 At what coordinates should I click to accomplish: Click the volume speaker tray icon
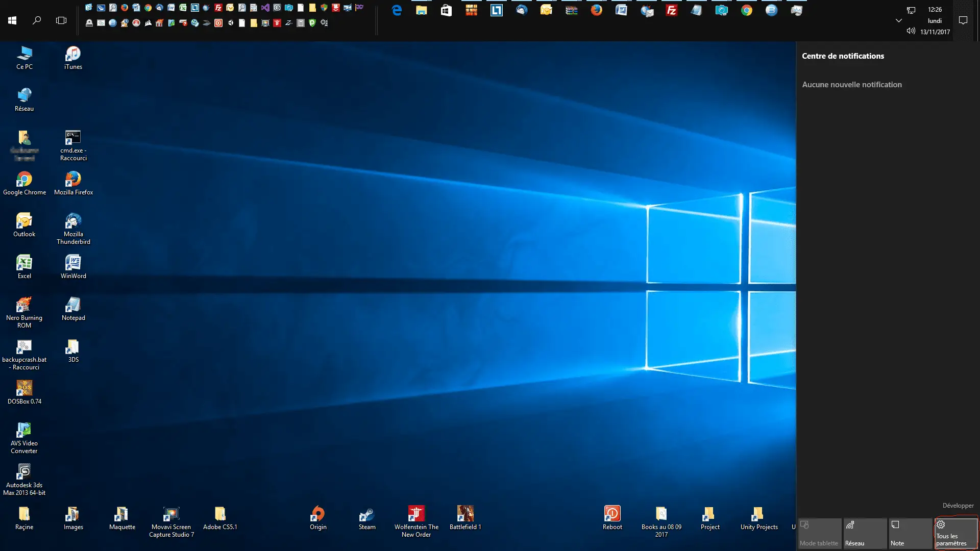click(x=911, y=31)
